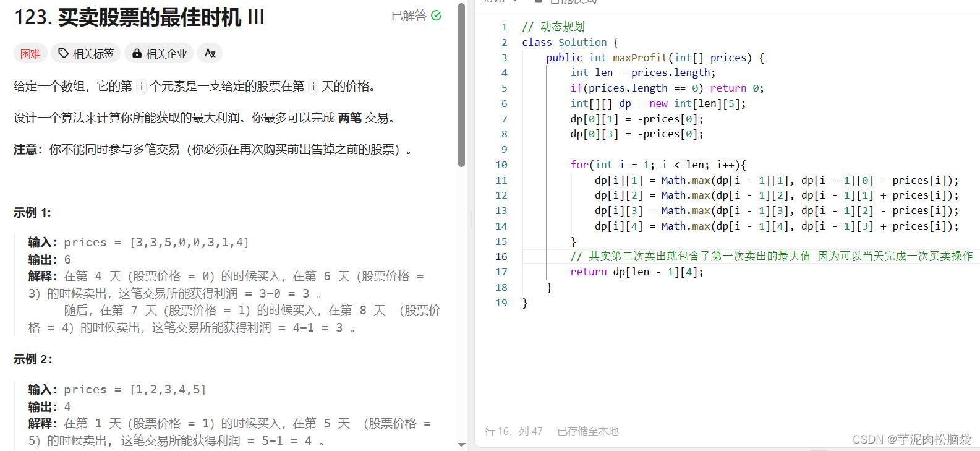Click example 1 input prices = [3,3,5,0,0,3,1,4]
980x451 pixels.
click(x=138, y=242)
